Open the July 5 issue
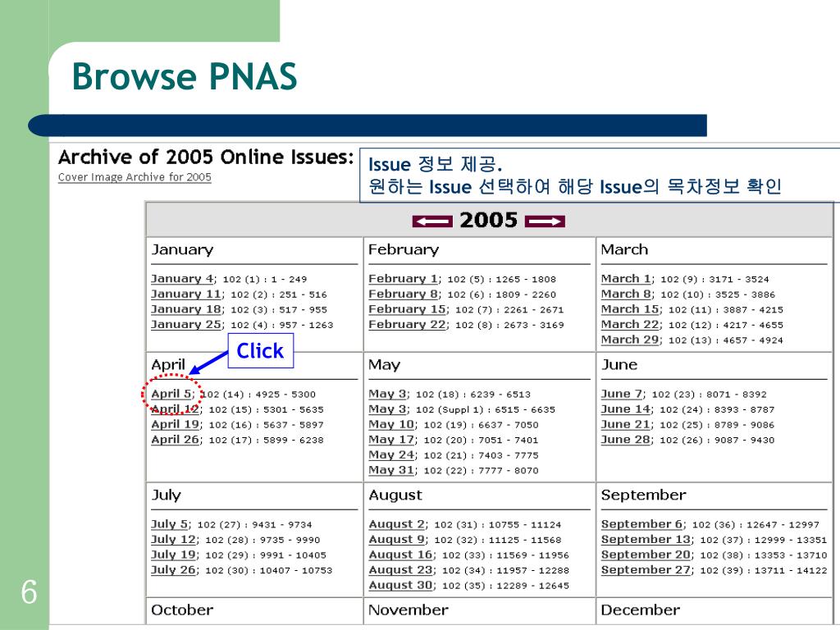 (x=169, y=524)
